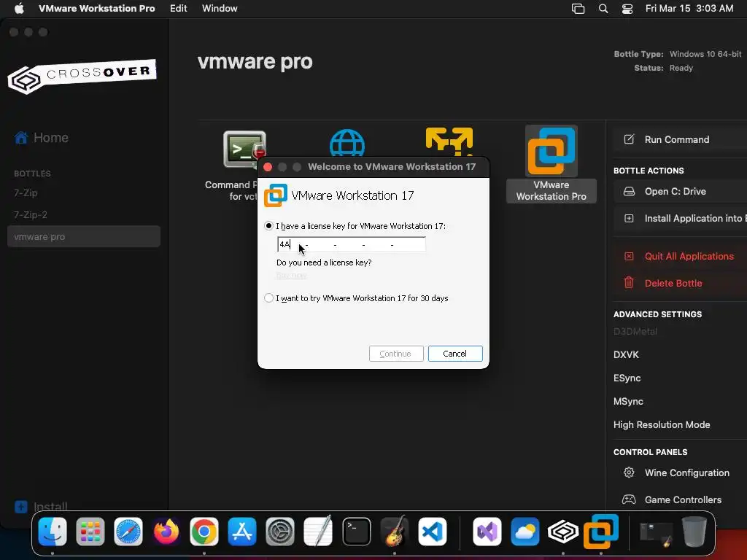Click the Delete Bottle trash icon
Image resolution: width=747 pixels, height=560 pixels.
(629, 283)
